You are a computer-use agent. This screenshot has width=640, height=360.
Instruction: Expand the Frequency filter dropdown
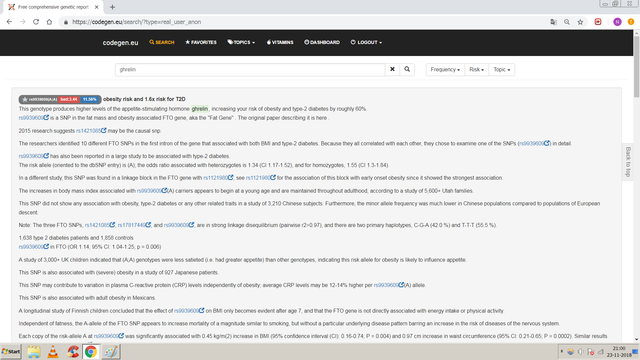pyautogui.click(x=445, y=69)
